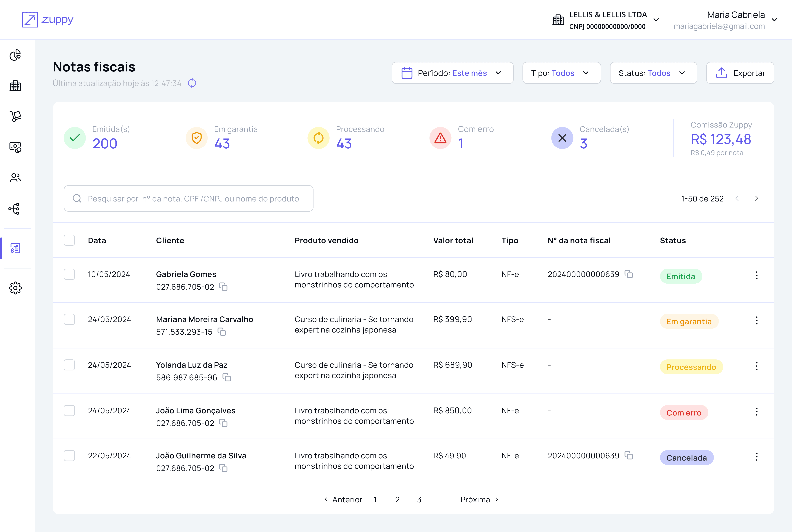This screenshot has height=532, width=792.
Task: Copy invoice number of Gabriela Gomes row
Action: click(629, 274)
